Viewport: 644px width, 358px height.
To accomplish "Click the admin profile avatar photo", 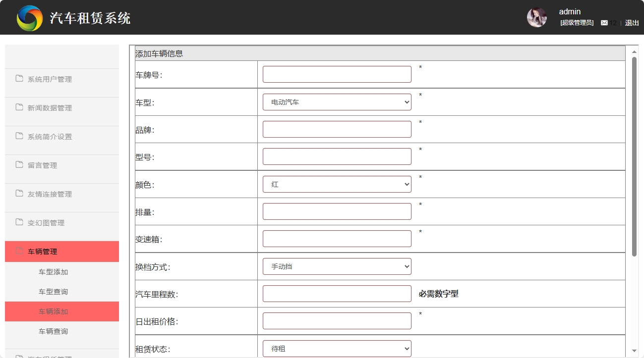I will (x=536, y=17).
